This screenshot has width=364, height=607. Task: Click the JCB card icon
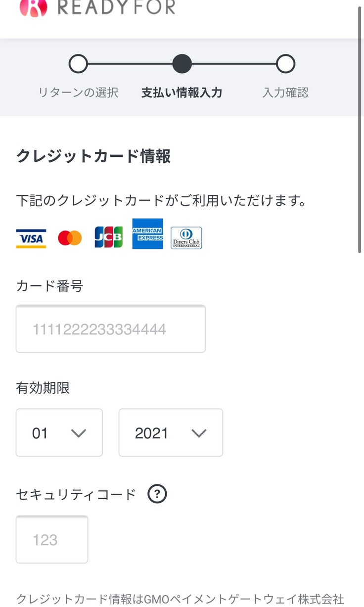pos(108,237)
